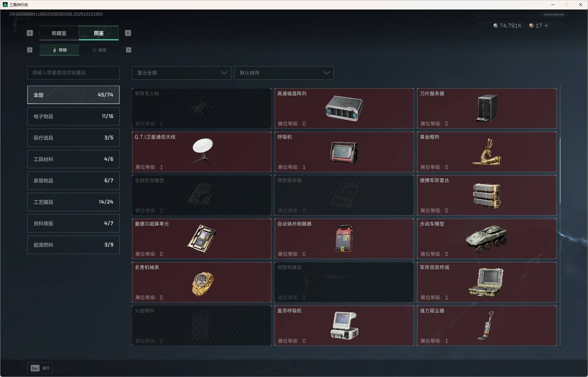Screen dimensions: 588x377
Task: Click the Esc 返回 (back) button
Action: click(40, 368)
